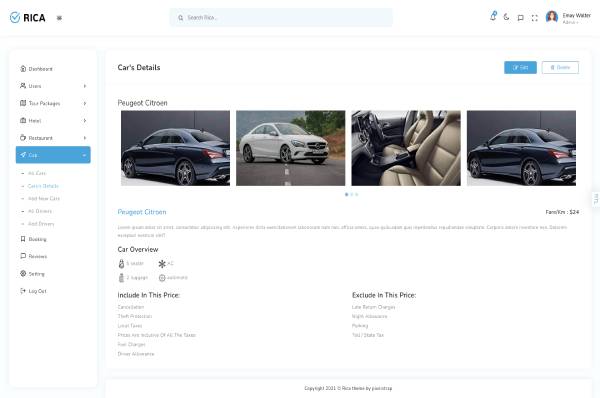Image resolution: width=600 pixels, height=398 pixels.
Task: Open Add New Cars submenu
Action: point(44,199)
